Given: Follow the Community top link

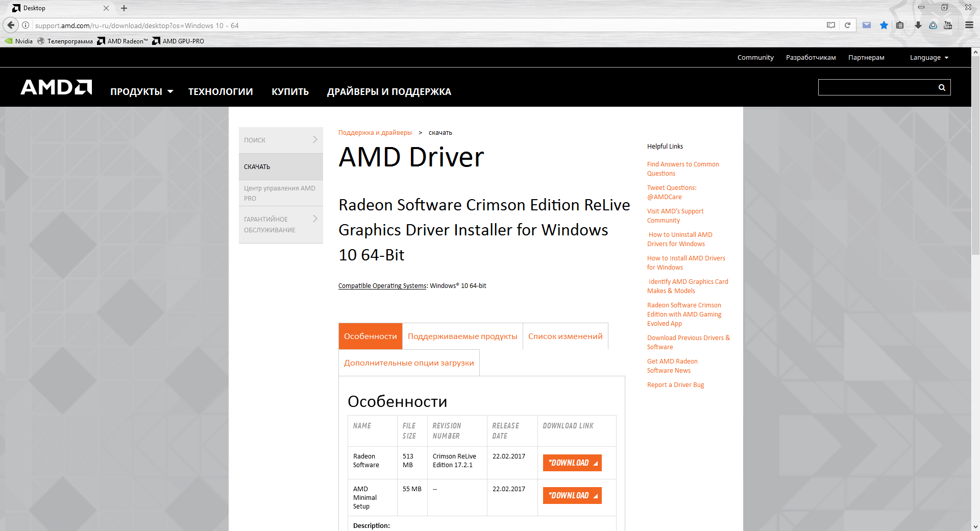Looking at the screenshot, I should coord(755,58).
